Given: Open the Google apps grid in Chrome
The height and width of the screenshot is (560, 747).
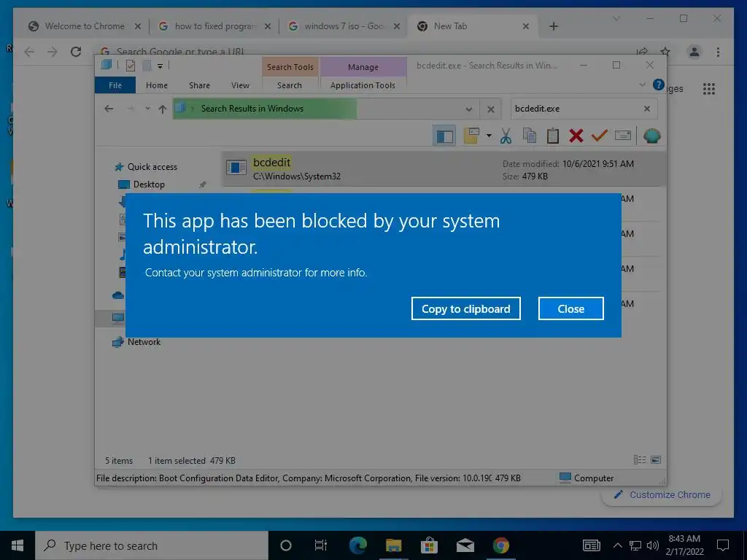Looking at the screenshot, I should pos(709,89).
